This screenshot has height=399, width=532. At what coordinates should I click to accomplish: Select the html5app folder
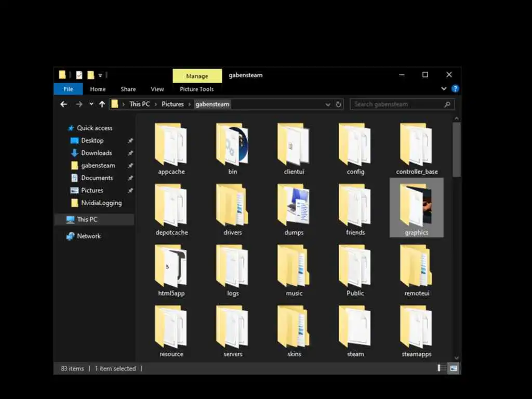pyautogui.click(x=171, y=271)
